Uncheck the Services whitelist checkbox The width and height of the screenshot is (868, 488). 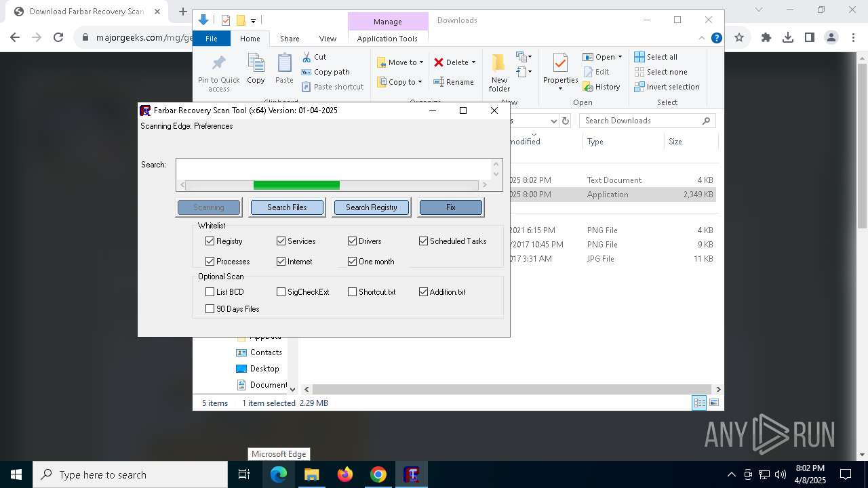click(x=281, y=241)
